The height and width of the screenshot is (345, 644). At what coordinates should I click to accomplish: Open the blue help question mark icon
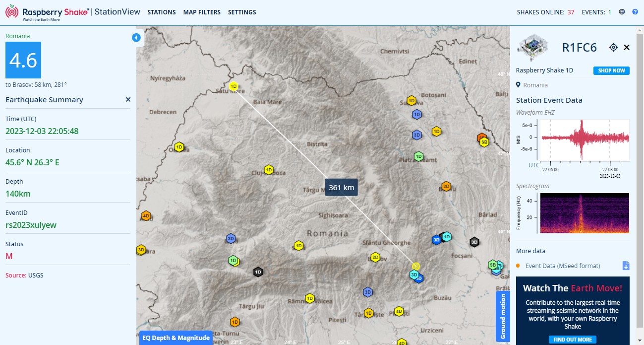(x=635, y=12)
